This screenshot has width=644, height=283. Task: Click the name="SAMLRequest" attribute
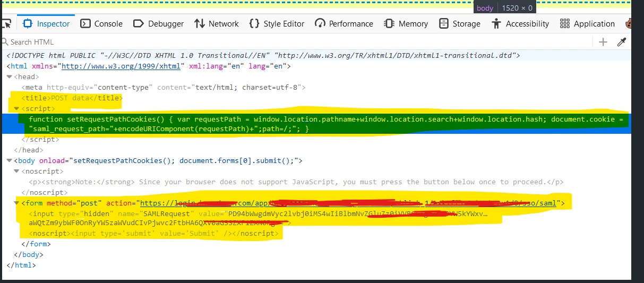click(154, 213)
